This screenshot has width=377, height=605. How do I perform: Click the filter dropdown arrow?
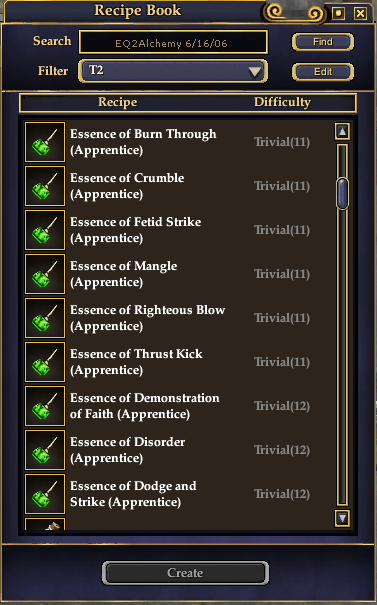[255, 72]
